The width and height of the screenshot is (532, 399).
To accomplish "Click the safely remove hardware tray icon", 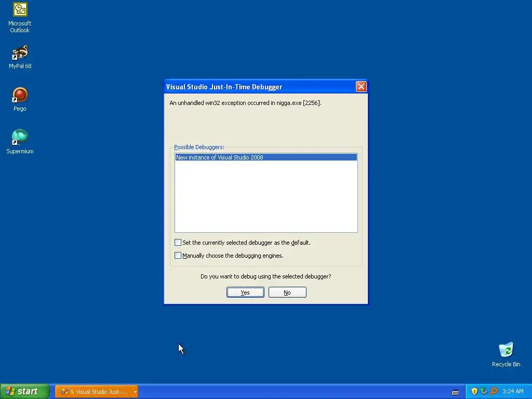I will point(484,391).
